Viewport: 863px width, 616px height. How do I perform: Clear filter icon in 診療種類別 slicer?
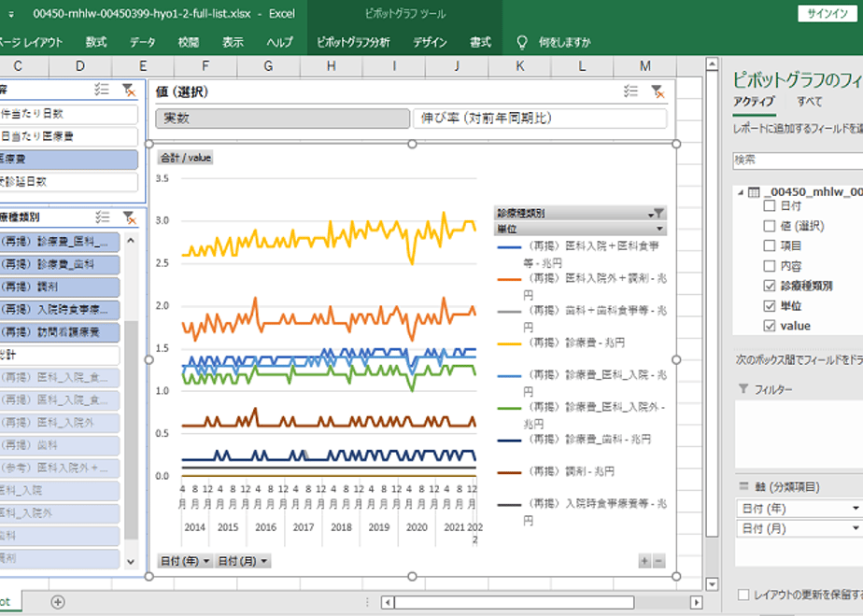129,217
